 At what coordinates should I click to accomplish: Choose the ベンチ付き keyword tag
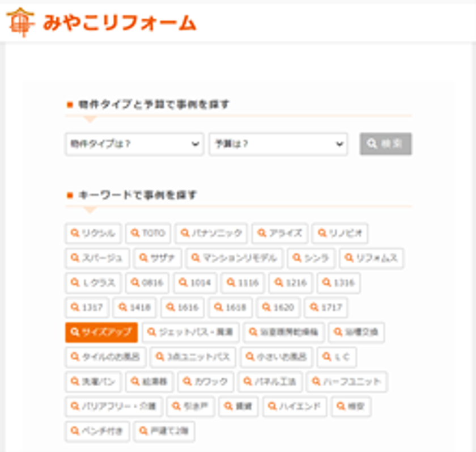[x=97, y=431]
